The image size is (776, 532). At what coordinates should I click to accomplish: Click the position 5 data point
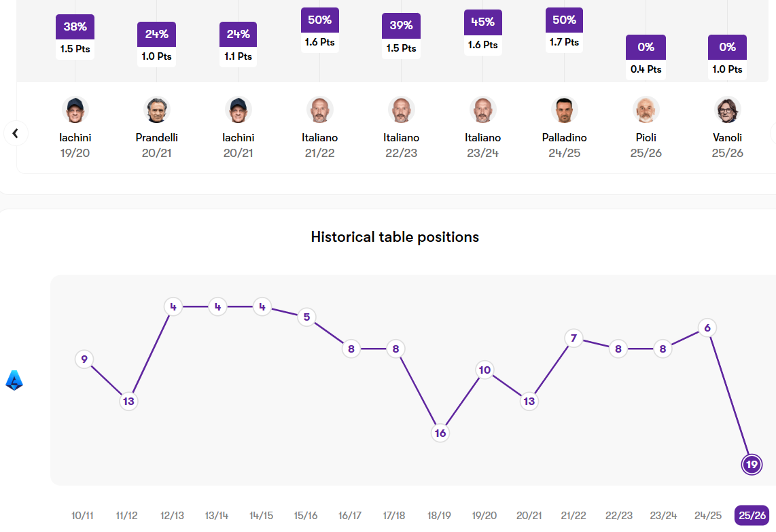pyautogui.click(x=306, y=317)
